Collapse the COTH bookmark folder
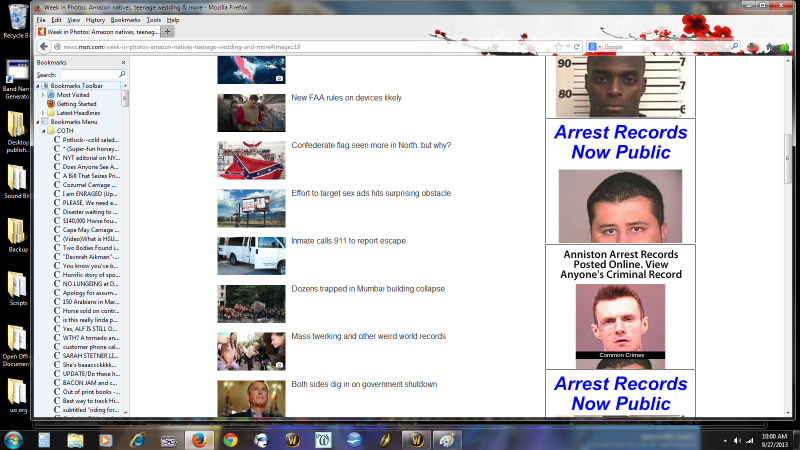The image size is (800, 450). (43, 131)
